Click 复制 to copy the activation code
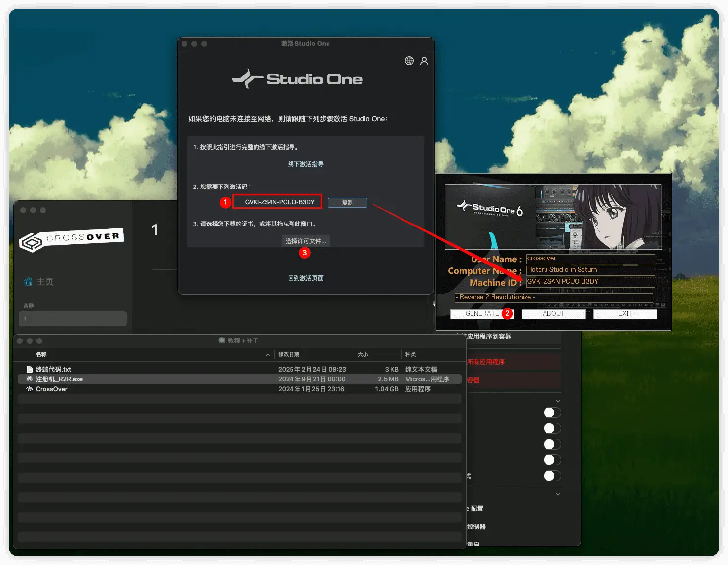The height and width of the screenshot is (565, 728). coord(347,202)
